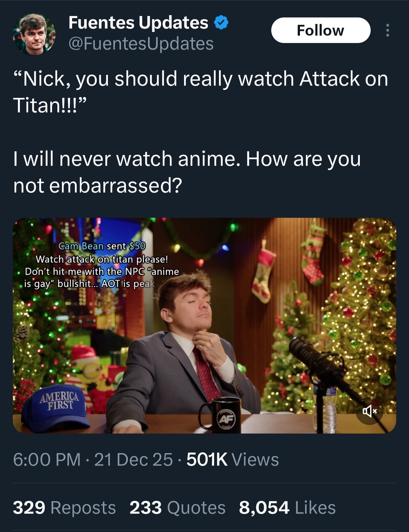
Task: Select the quoted Attack on Titan text
Action: tap(201, 92)
